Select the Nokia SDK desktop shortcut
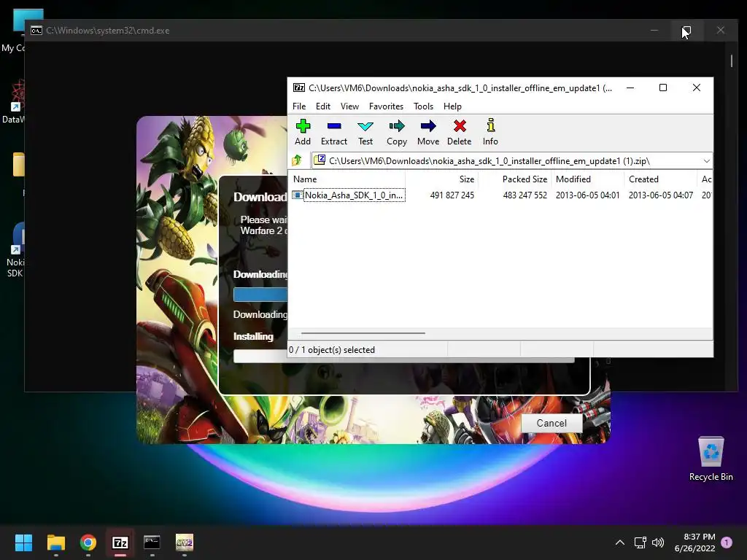747x560 pixels. [15, 251]
